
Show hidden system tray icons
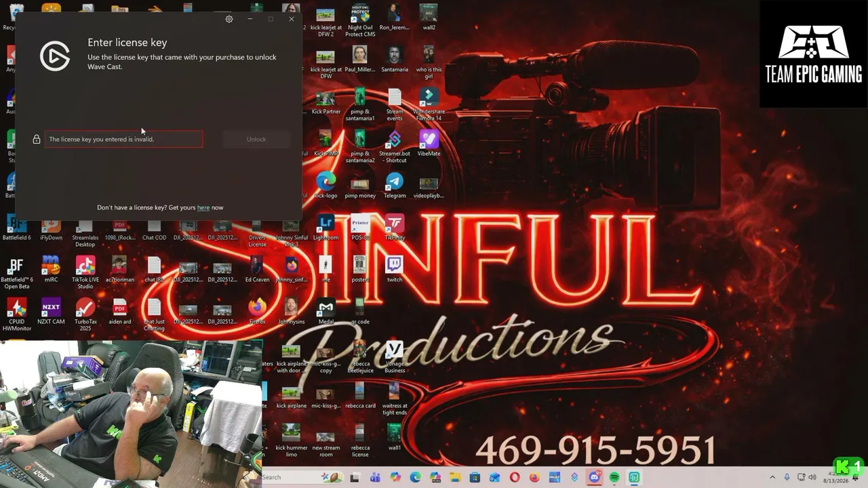tap(772, 477)
